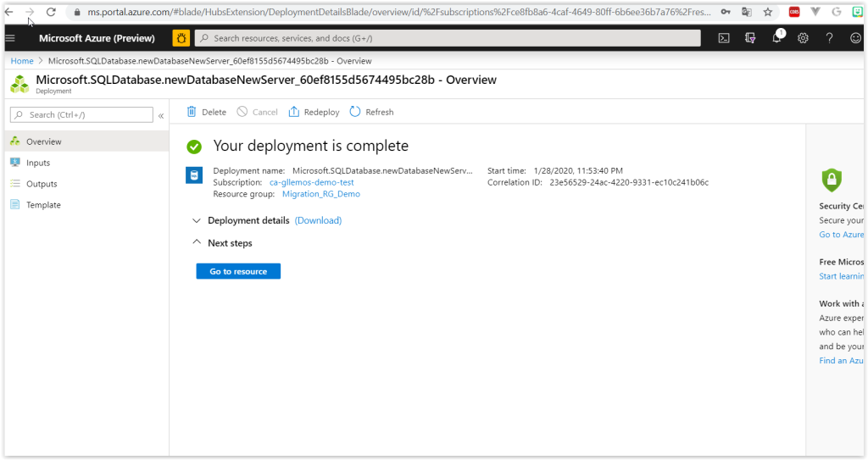The width and height of the screenshot is (868, 460).
Task: Click the 'Your deployment is complete' heading
Action: (x=311, y=146)
